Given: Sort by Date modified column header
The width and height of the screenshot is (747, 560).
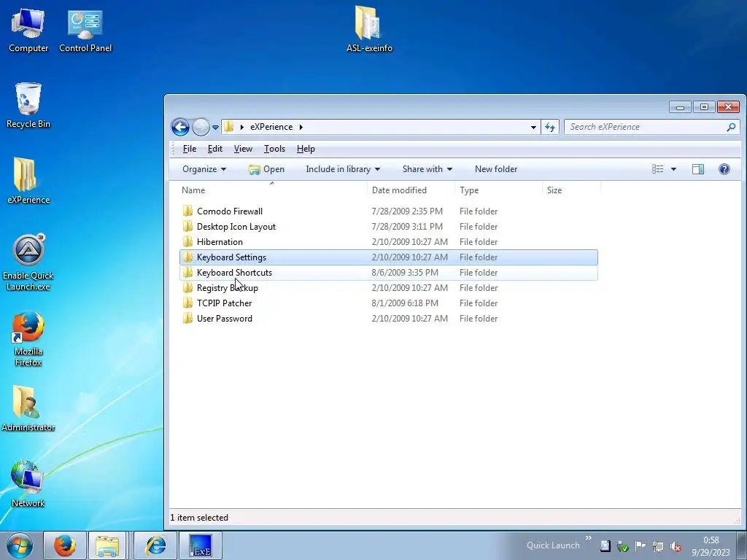Looking at the screenshot, I should [x=411, y=190].
